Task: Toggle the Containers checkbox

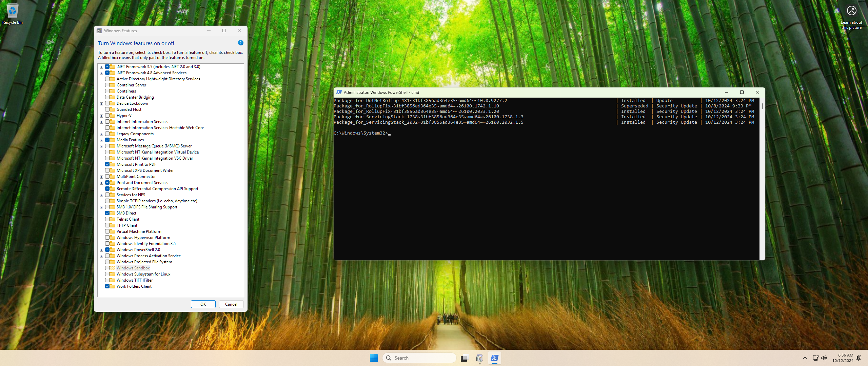Action: (x=107, y=91)
